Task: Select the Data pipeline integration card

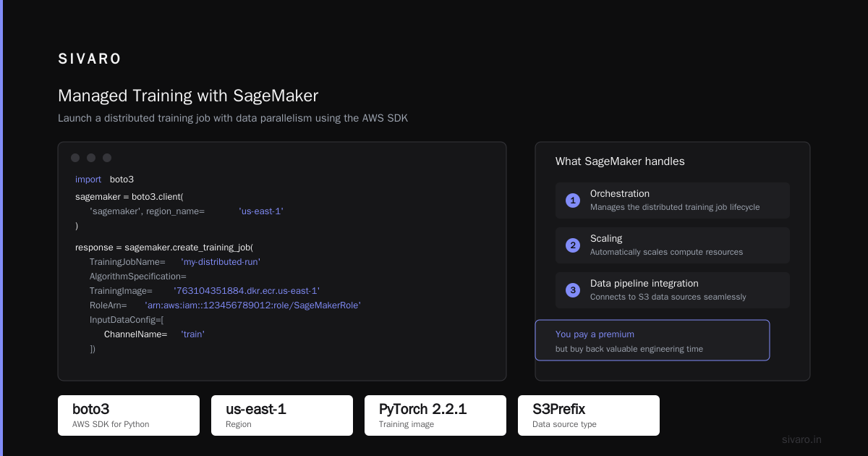Action: pyautogui.click(x=673, y=290)
